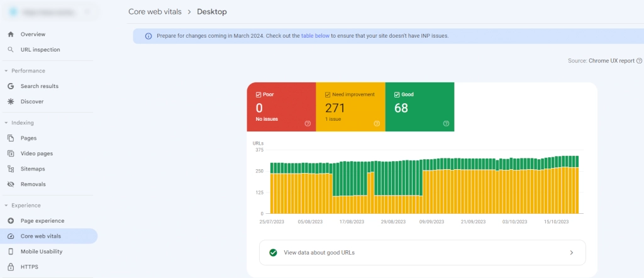Viewport: 644px width, 278px height.
Task: Click the Indexing section header label
Action: [23, 123]
